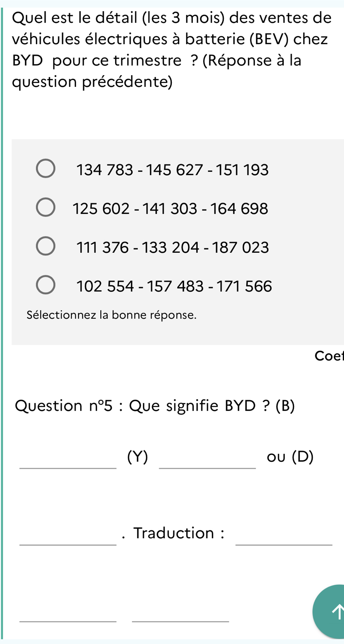Viewport: 344px width, 644px height.
Task: Click the answer text '102 554 - 157 483 - 171 566'
Action: [174, 286]
